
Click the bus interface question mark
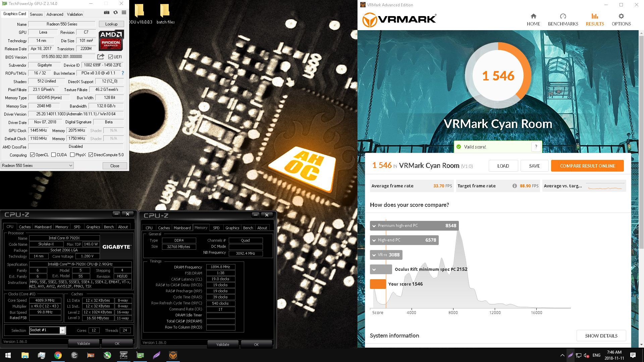(x=122, y=73)
